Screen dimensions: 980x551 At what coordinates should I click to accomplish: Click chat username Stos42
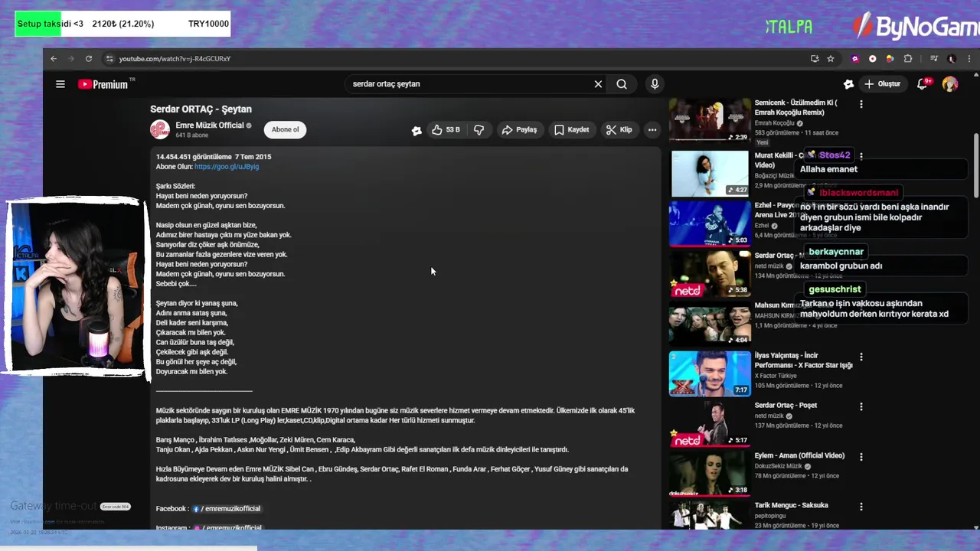(x=835, y=155)
